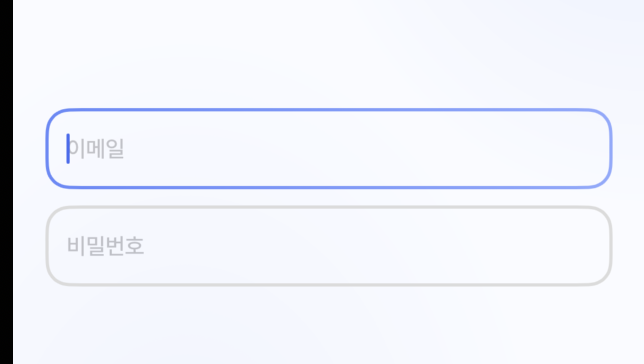The height and width of the screenshot is (364, 644).
Task: Focus the 비밀번호 input field
Action: [x=329, y=246]
